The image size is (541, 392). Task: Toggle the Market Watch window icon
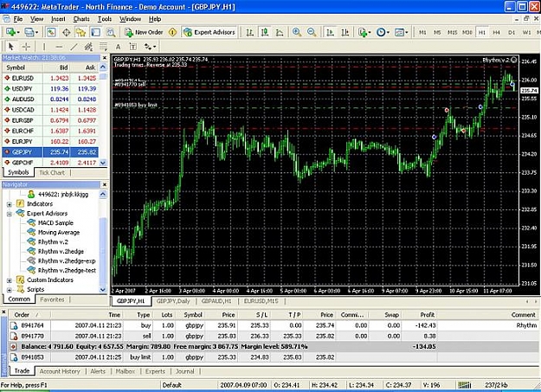pyautogui.click(x=51, y=32)
